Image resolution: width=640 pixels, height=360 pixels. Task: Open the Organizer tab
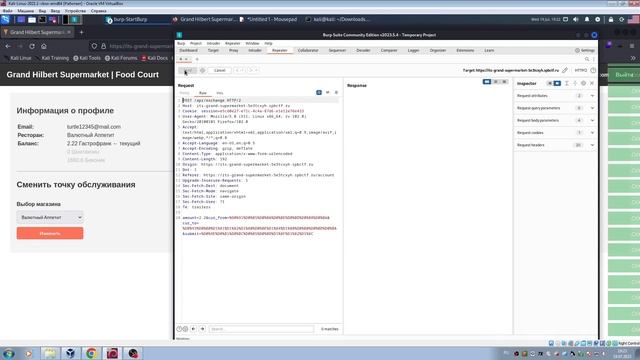coord(438,50)
